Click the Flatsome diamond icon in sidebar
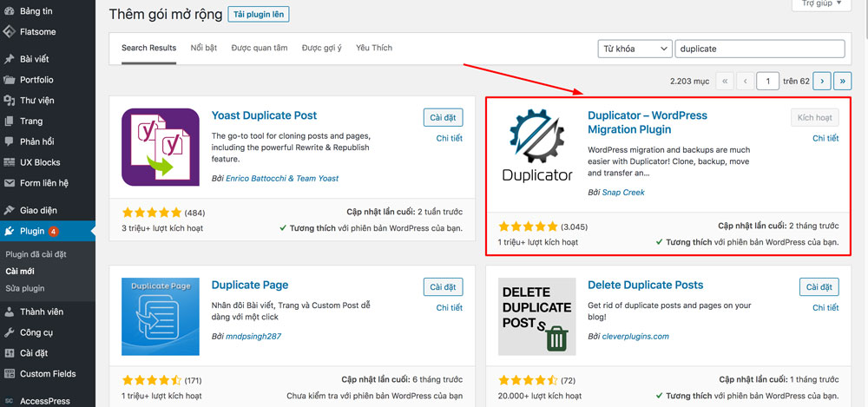This screenshot has width=868, height=407. click(x=9, y=31)
